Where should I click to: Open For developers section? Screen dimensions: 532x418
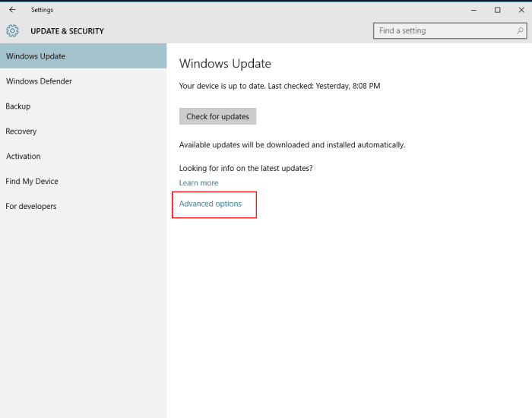coord(83,206)
